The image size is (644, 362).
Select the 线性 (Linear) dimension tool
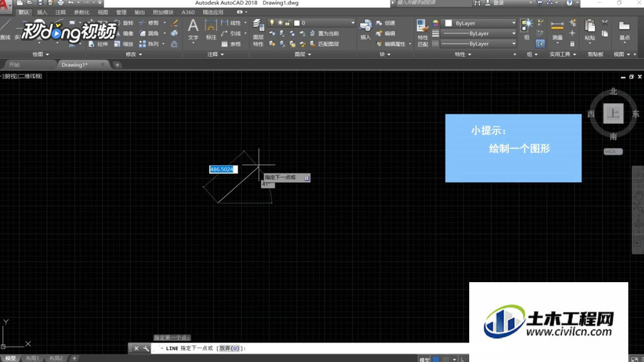231,23
